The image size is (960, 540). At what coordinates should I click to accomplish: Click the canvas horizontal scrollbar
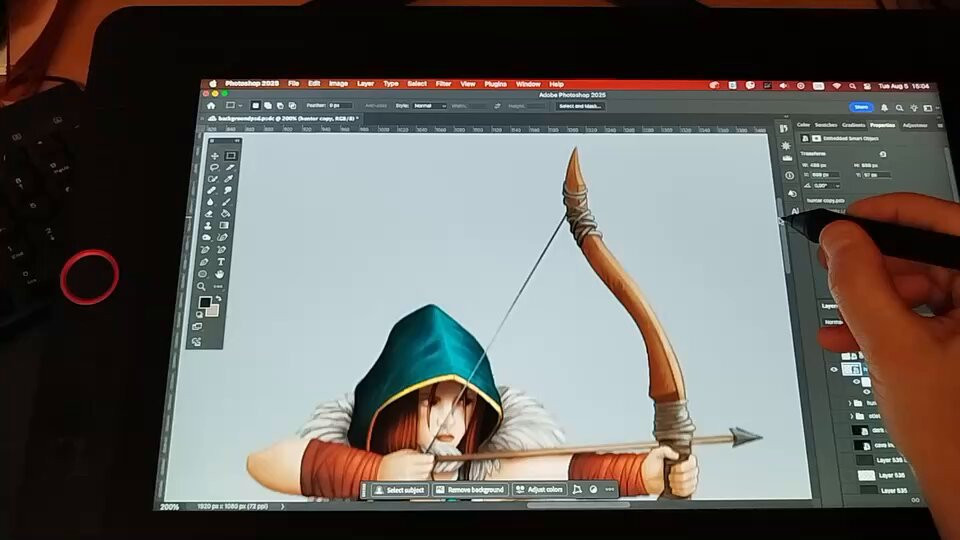point(578,505)
